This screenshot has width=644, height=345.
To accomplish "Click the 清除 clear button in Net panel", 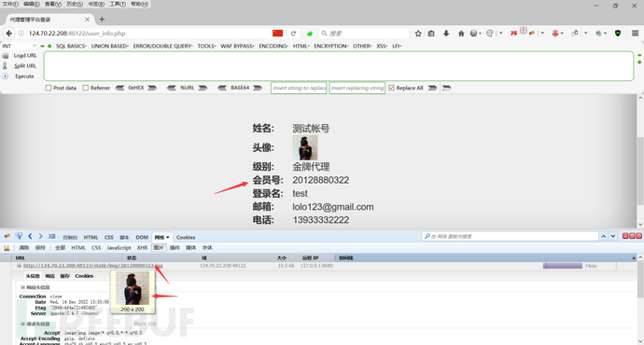I will coord(24,248).
